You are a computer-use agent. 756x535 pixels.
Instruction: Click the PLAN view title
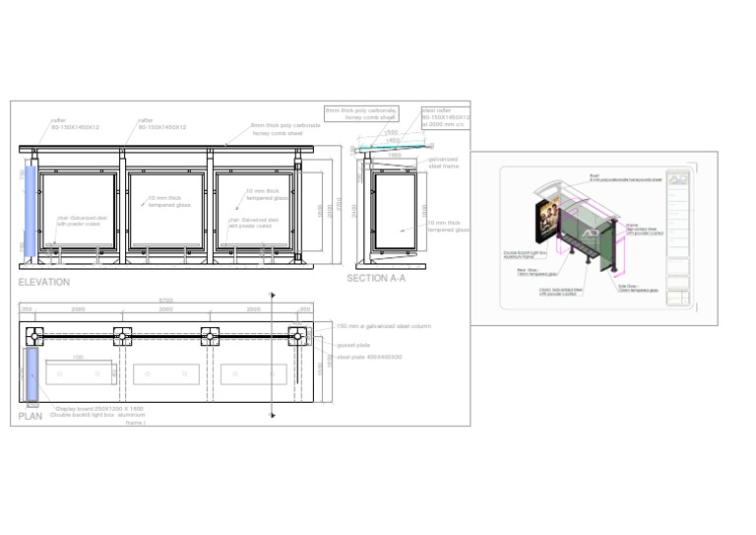(31, 417)
